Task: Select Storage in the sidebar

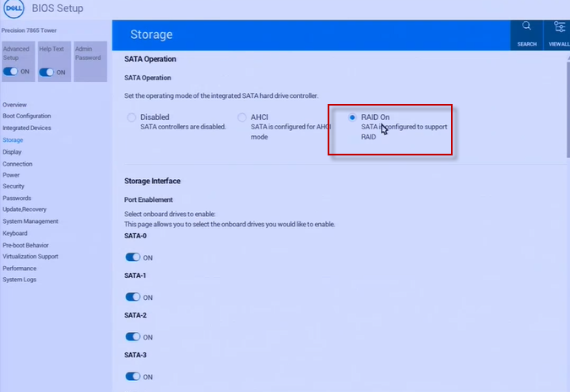Action: point(13,140)
